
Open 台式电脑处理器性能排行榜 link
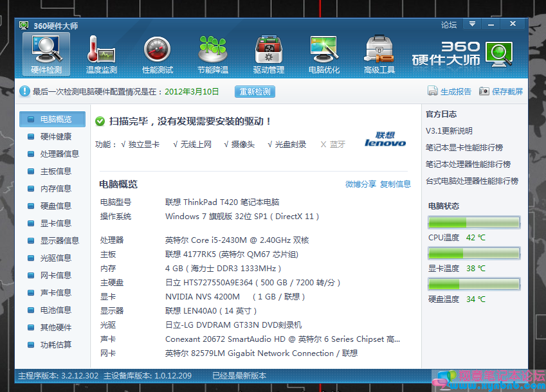(472, 181)
